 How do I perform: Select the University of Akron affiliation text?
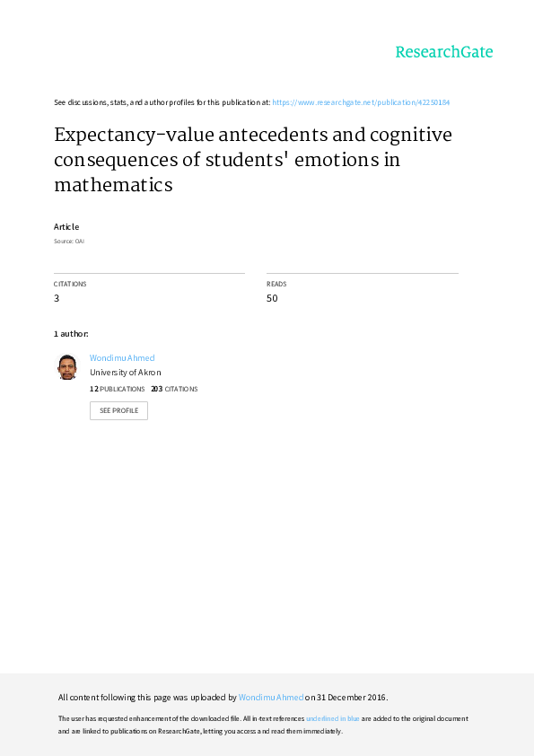pos(126,373)
